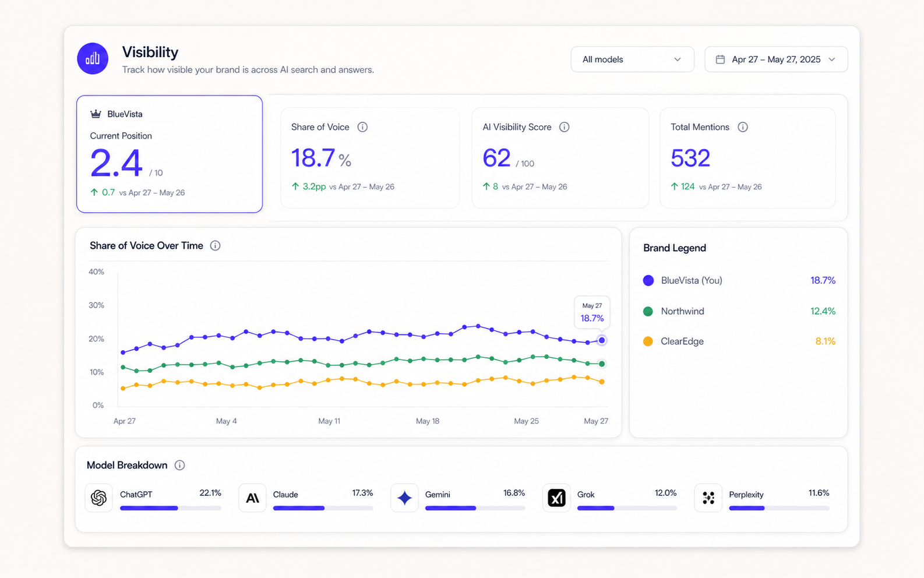Screen dimensions: 924x578
Task: Click the 18.7% Share of Voice value
Action: coord(321,158)
